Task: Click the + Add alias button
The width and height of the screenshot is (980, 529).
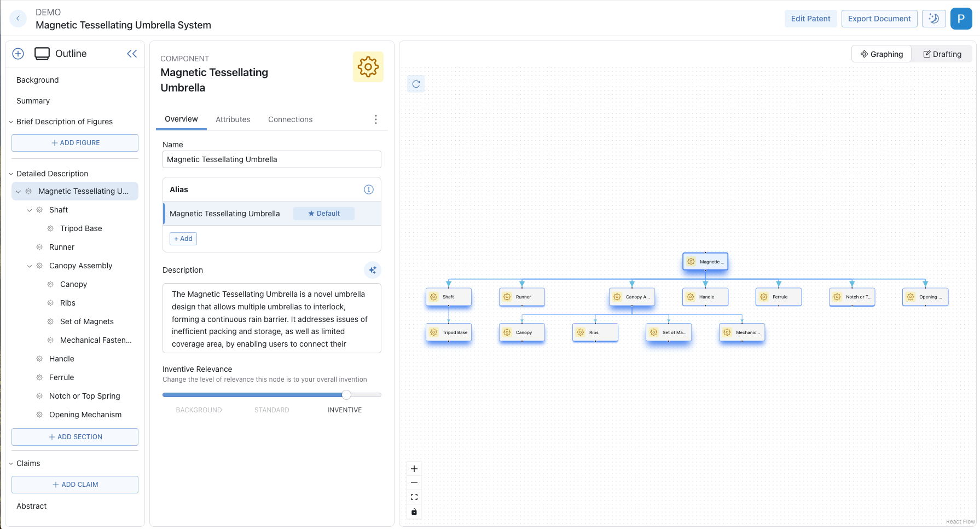Action: click(x=183, y=239)
